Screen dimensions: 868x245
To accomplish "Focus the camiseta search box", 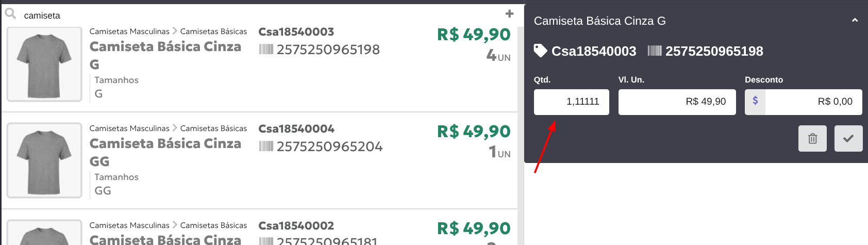I will point(260,15).
